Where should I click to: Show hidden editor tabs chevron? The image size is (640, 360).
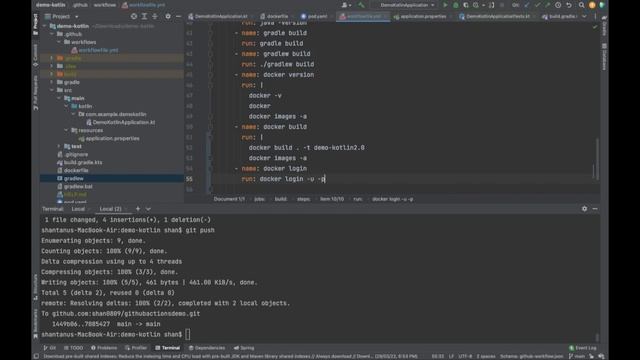(x=584, y=17)
